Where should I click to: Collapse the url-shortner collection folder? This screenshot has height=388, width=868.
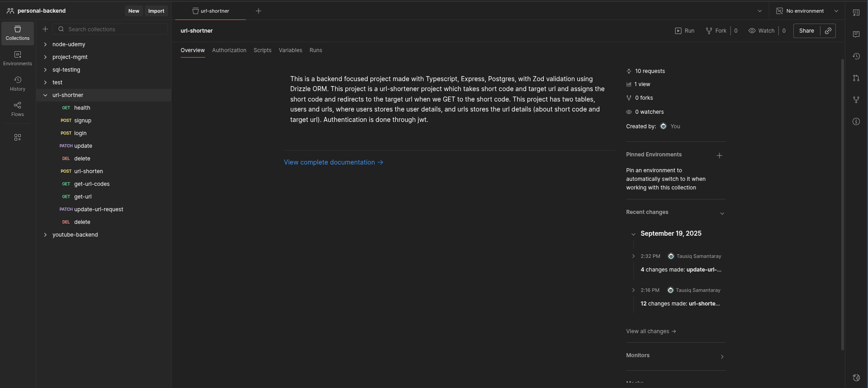tap(45, 95)
